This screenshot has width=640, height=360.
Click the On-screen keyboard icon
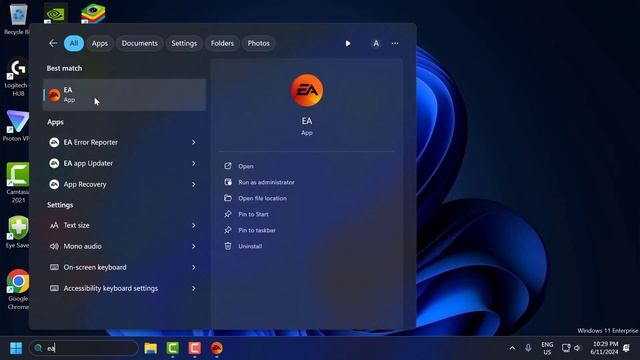[54, 267]
